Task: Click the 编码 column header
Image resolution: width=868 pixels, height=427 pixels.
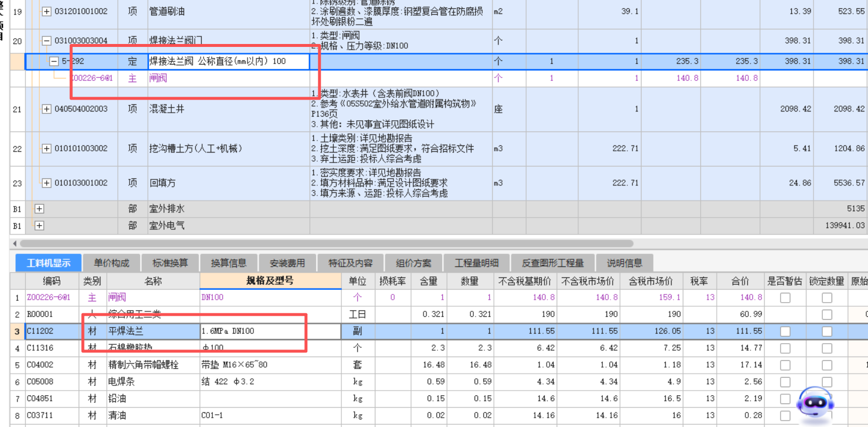Action: coord(52,282)
